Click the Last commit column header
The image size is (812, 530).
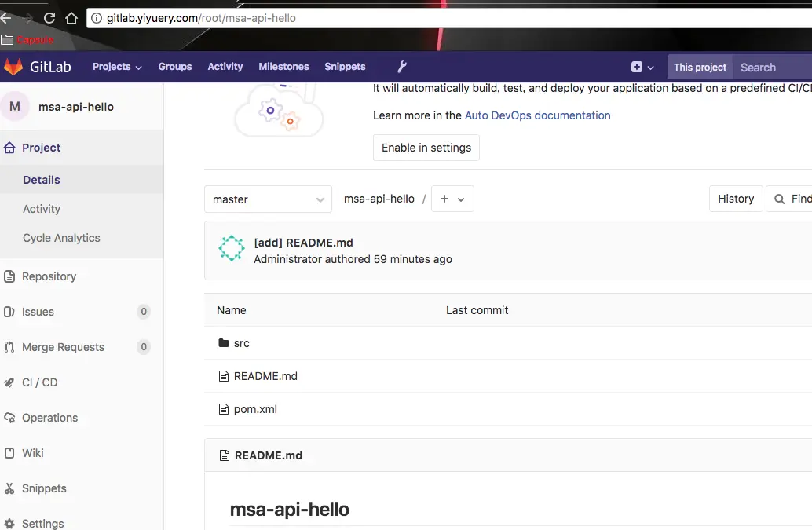tap(477, 310)
